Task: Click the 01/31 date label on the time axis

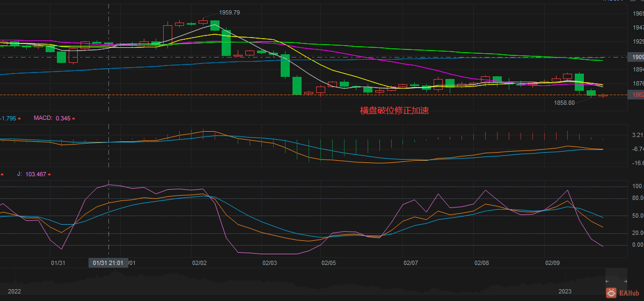Action: coord(58,263)
